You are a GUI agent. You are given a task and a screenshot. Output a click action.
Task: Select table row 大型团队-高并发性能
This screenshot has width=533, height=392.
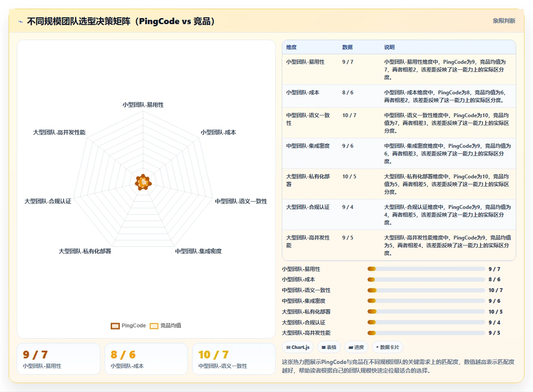tap(399, 245)
